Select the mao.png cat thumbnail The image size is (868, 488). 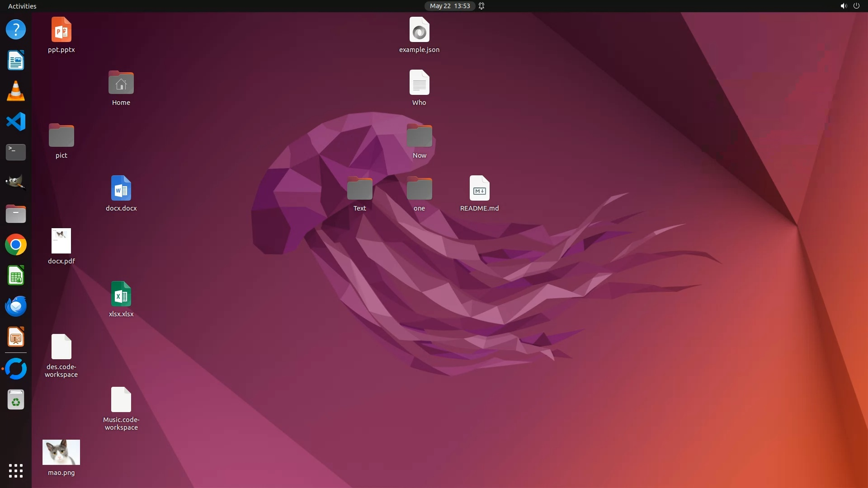click(61, 452)
